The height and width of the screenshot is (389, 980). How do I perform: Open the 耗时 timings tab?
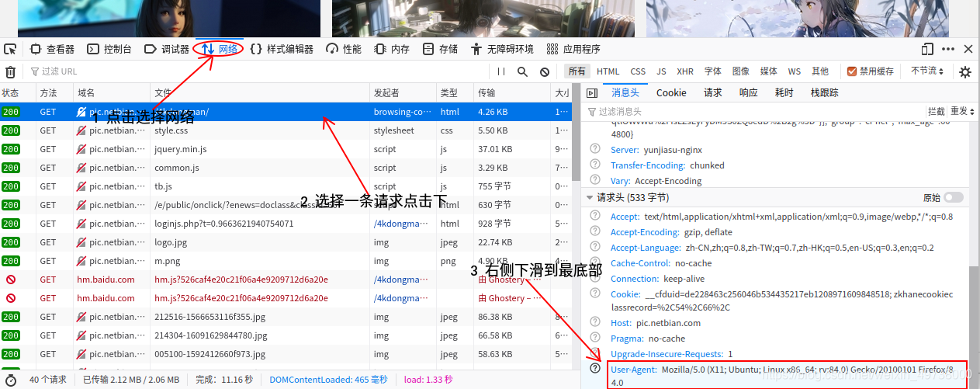click(784, 92)
